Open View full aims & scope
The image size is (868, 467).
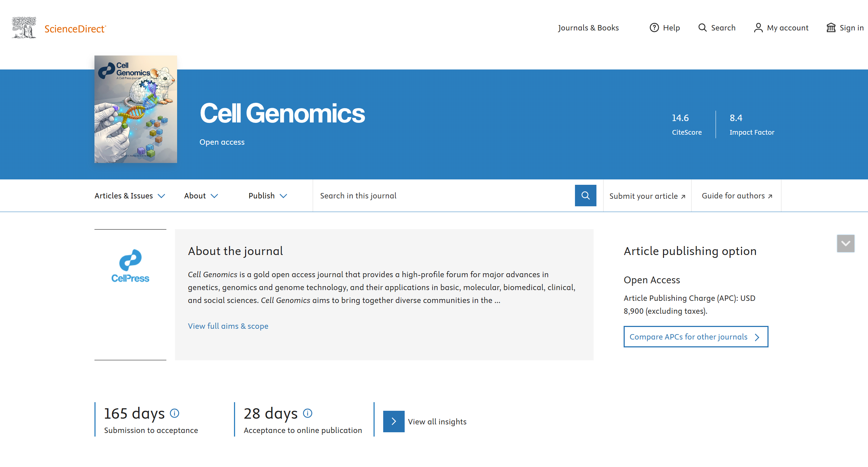(228, 326)
